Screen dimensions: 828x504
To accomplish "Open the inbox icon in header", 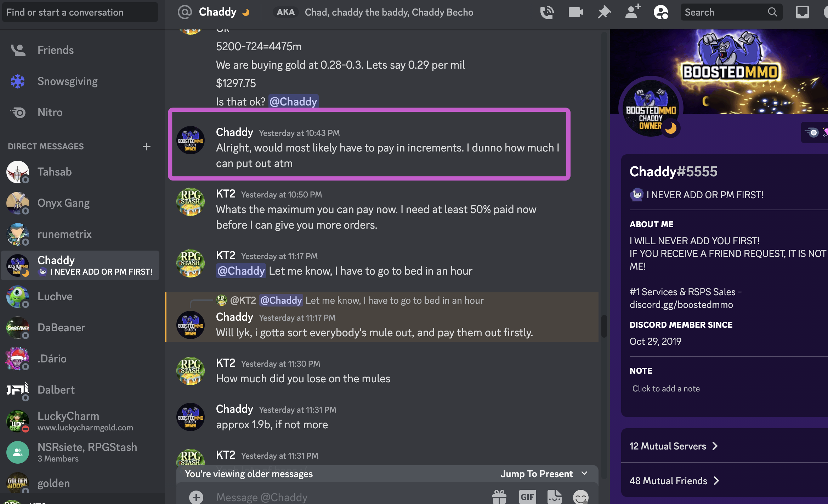I will coord(802,12).
